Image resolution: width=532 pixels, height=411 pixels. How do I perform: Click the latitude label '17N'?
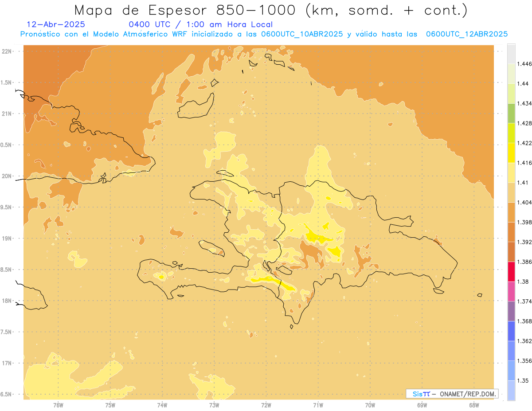tap(8, 363)
